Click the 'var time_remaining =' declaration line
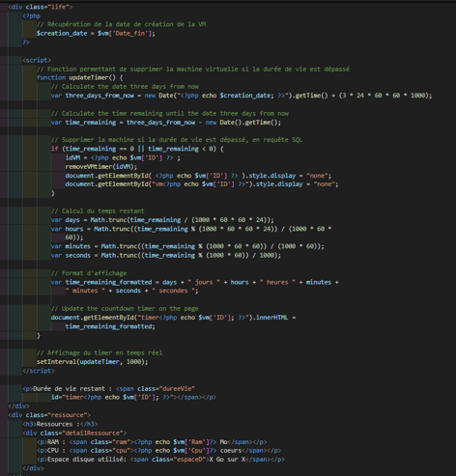Viewport: 456px width, 476px height. pos(166,123)
